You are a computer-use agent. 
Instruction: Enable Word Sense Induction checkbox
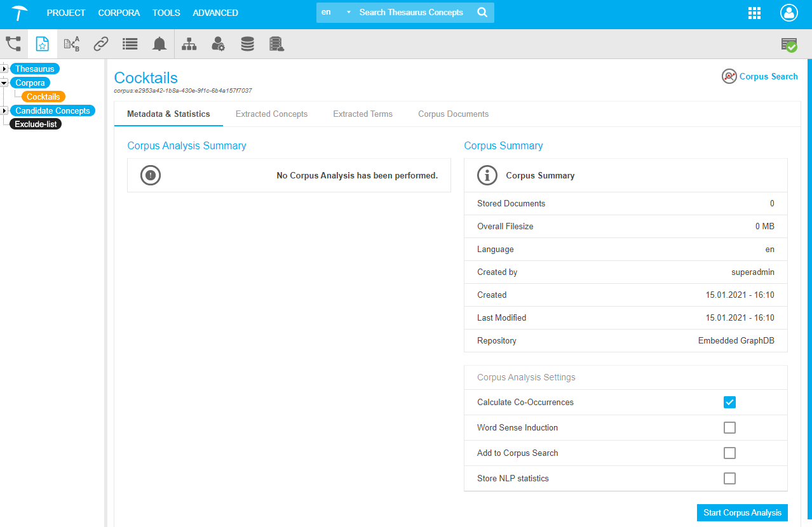pos(729,427)
